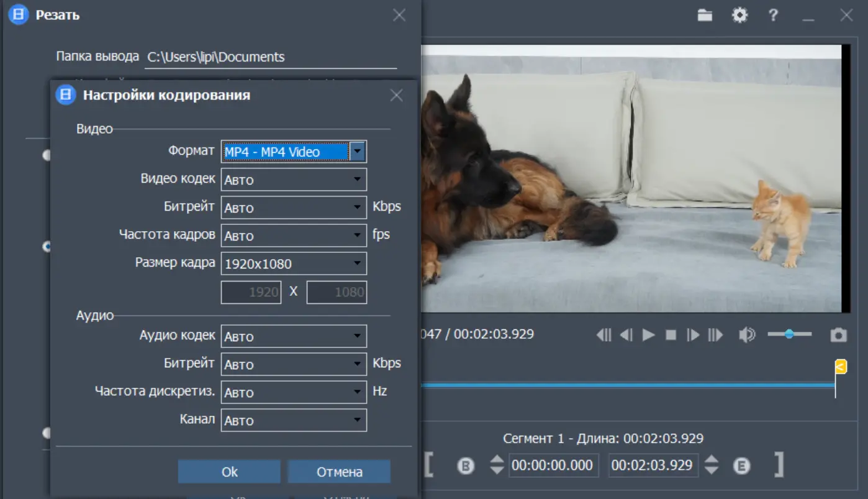The image size is (868, 499).
Task: Click the play button under the video preview
Action: coord(649,335)
